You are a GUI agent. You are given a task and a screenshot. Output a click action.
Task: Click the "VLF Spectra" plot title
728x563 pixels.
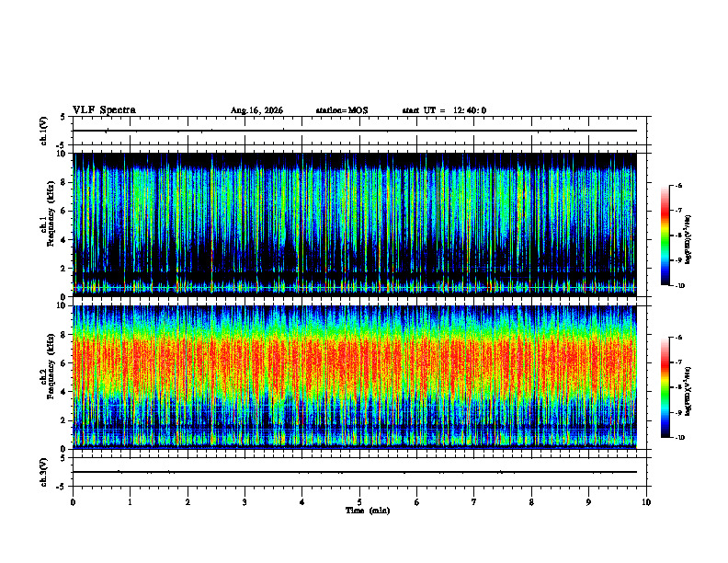click(x=104, y=110)
